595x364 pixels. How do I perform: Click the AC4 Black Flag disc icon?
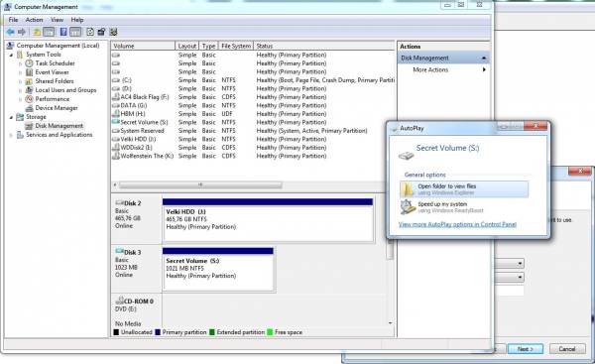(116, 97)
